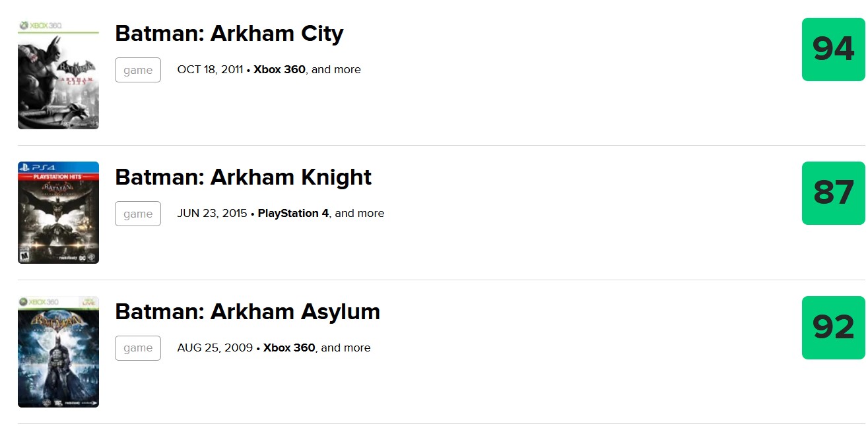
Task: Click "and more" on the Arkham Knight row
Action: pyautogui.click(x=360, y=214)
